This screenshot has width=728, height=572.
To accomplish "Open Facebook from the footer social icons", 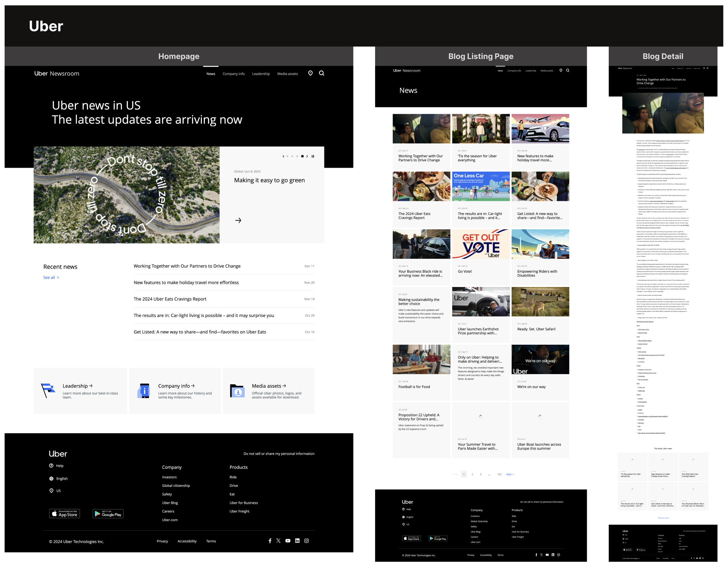I will pos(270,541).
